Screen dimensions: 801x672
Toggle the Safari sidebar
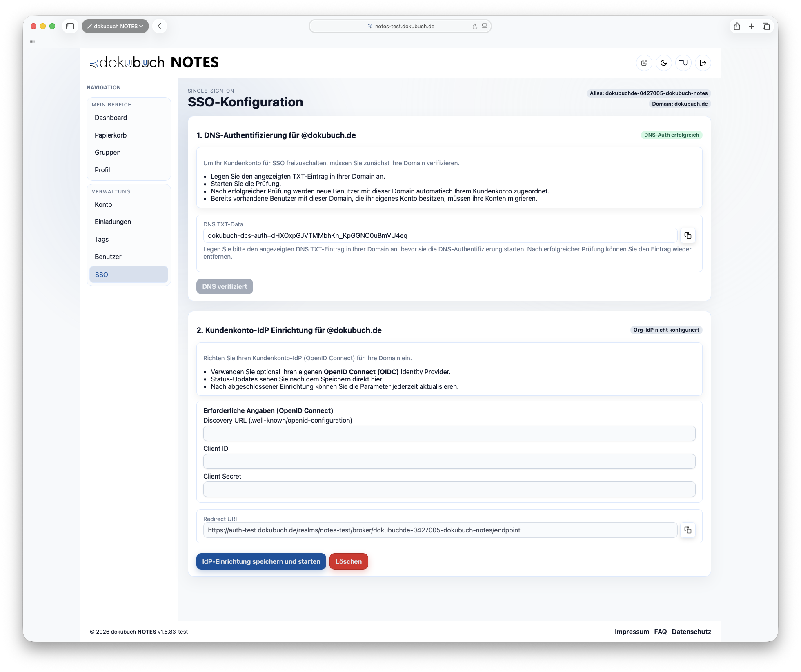point(71,26)
